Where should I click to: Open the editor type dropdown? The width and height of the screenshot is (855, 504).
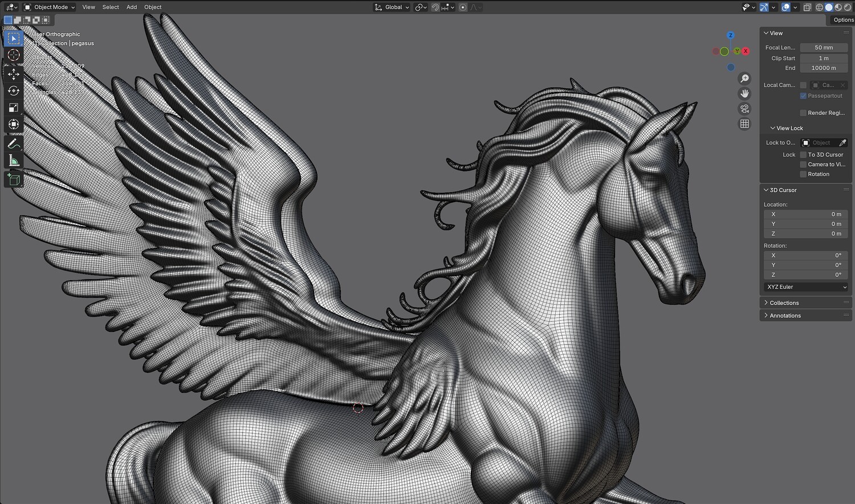tap(11, 7)
